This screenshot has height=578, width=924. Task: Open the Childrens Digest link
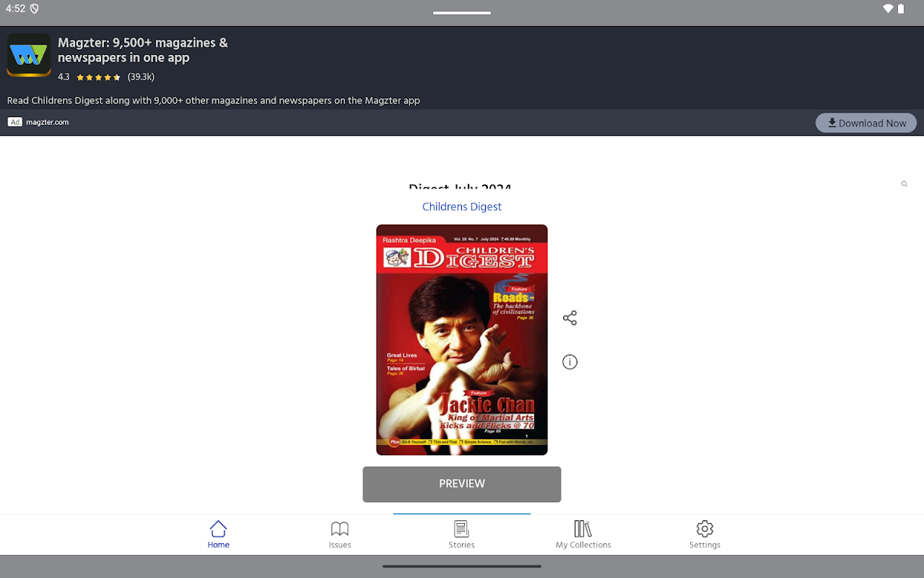click(462, 207)
